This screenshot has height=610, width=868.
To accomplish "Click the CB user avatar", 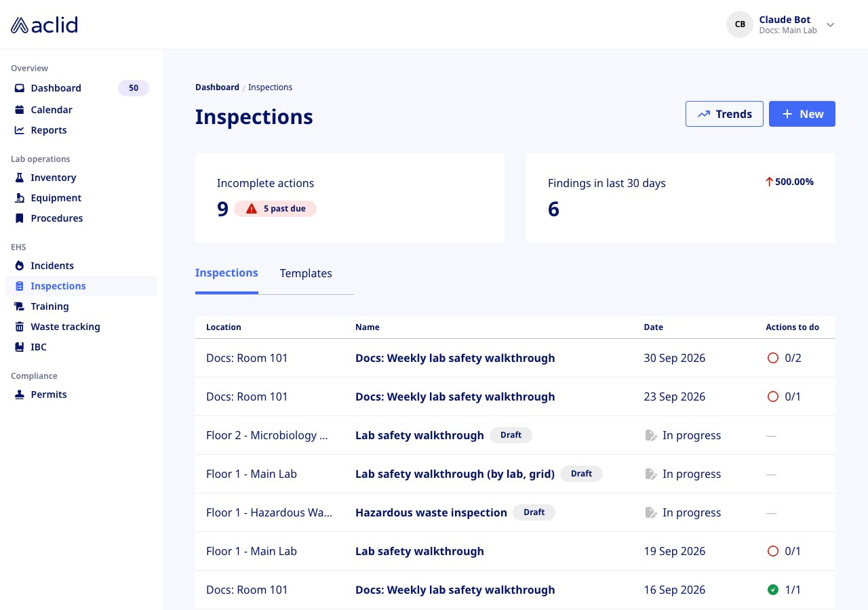I will point(740,24).
